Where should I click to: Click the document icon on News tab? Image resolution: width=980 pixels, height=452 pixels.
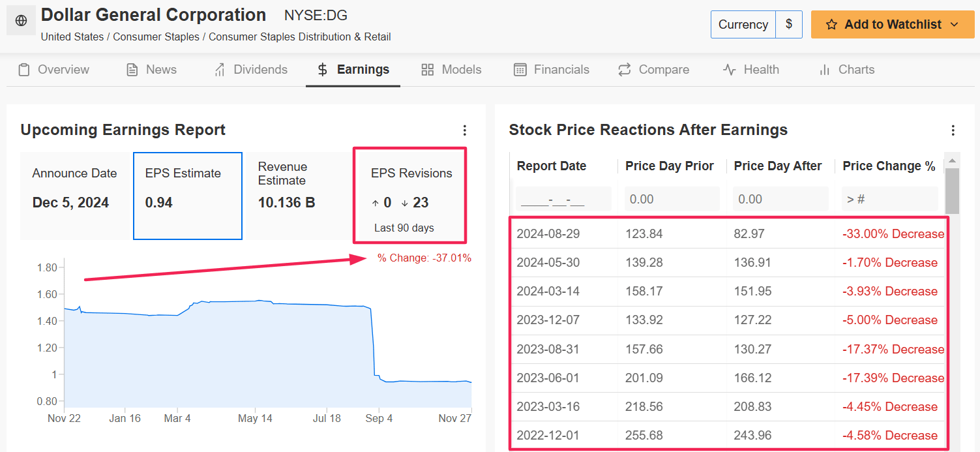pyautogui.click(x=132, y=70)
